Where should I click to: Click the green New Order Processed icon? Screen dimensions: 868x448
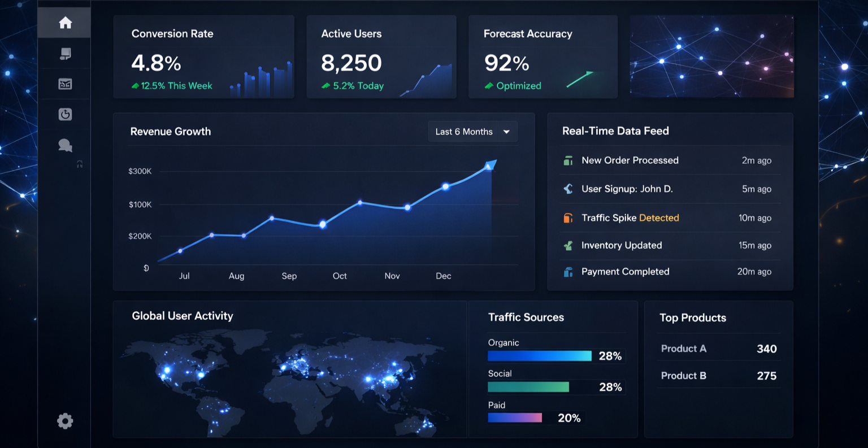(x=568, y=161)
